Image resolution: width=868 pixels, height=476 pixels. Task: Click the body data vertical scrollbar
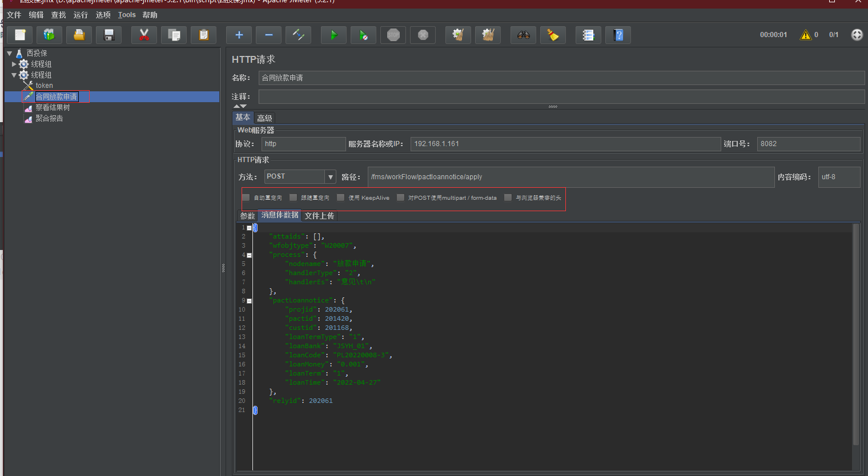tap(856, 334)
